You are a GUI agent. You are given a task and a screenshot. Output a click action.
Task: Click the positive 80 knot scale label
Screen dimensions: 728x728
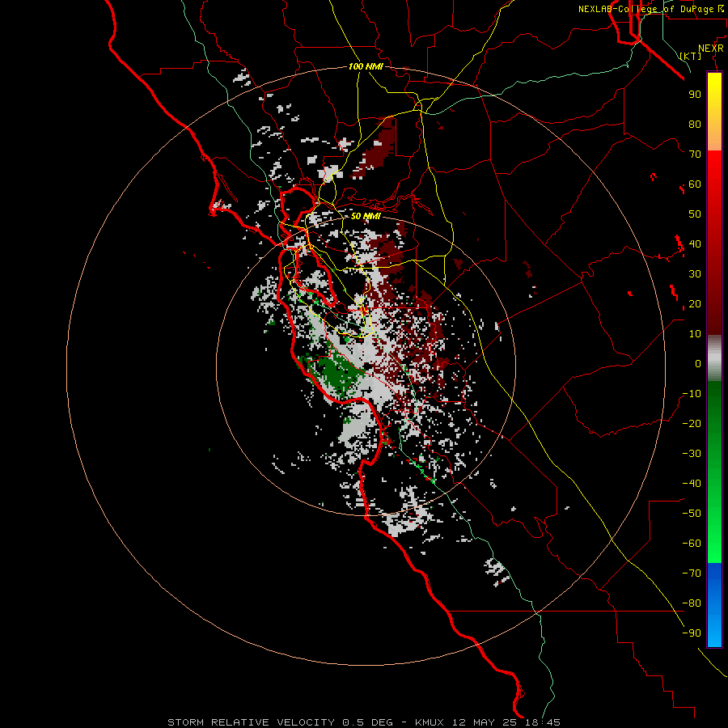pyautogui.click(x=695, y=125)
